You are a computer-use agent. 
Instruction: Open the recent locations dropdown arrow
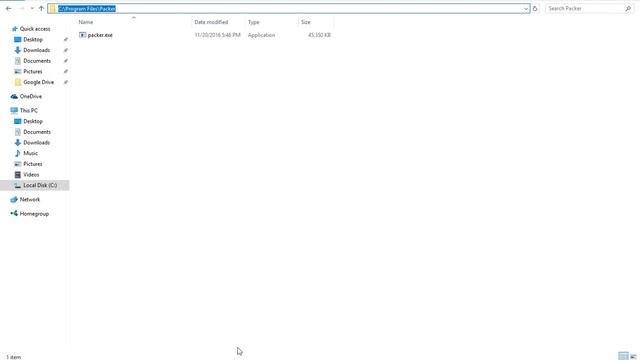[x=32, y=8]
